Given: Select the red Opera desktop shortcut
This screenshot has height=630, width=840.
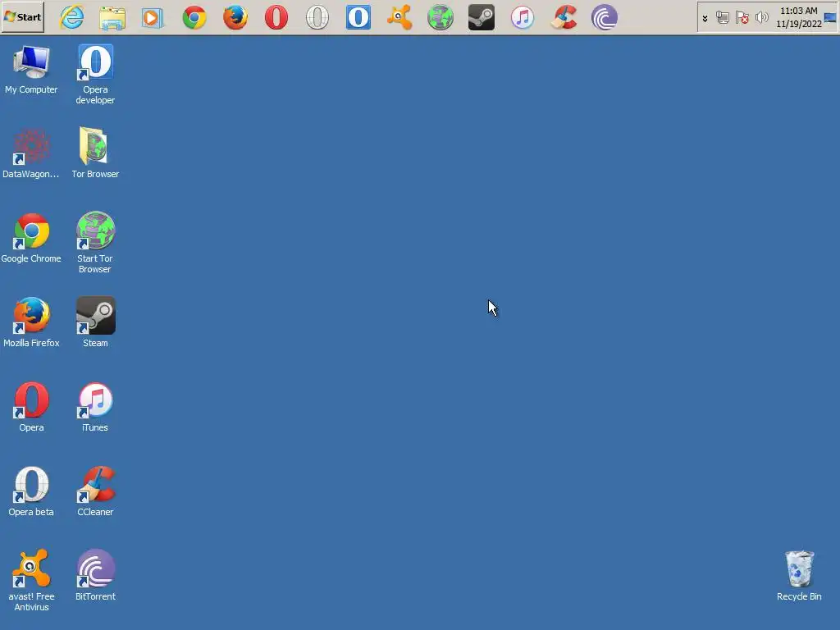Looking at the screenshot, I should point(31,407).
